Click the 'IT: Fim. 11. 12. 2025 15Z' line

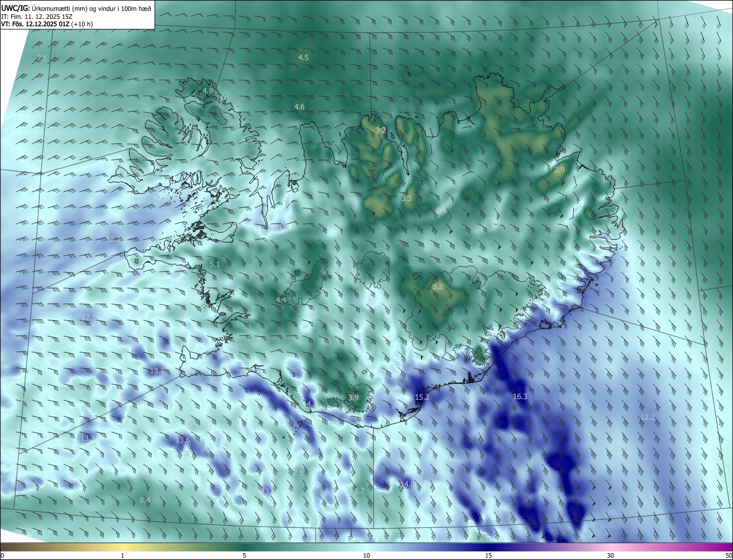[37, 16]
